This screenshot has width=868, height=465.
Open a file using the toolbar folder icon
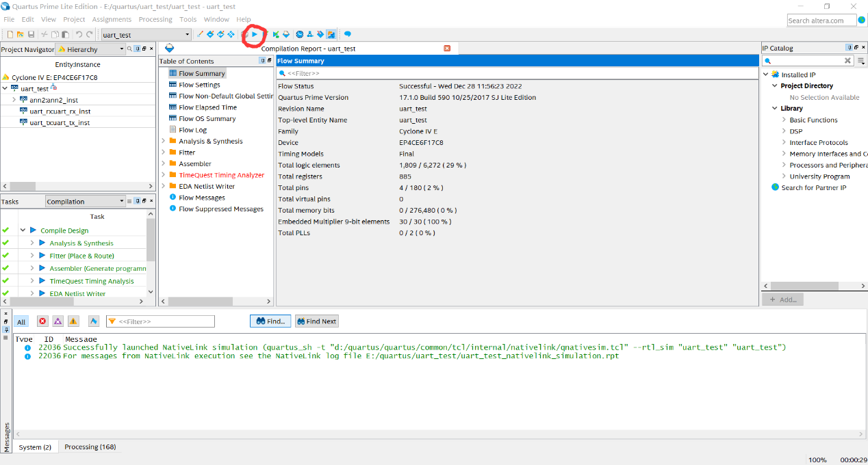[21, 34]
